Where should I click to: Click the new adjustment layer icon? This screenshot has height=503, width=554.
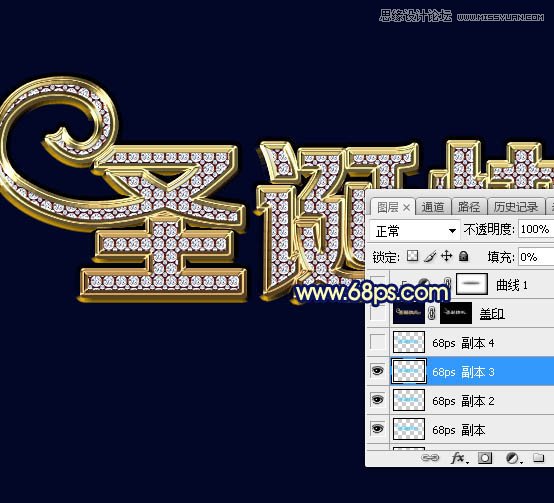pos(512,458)
